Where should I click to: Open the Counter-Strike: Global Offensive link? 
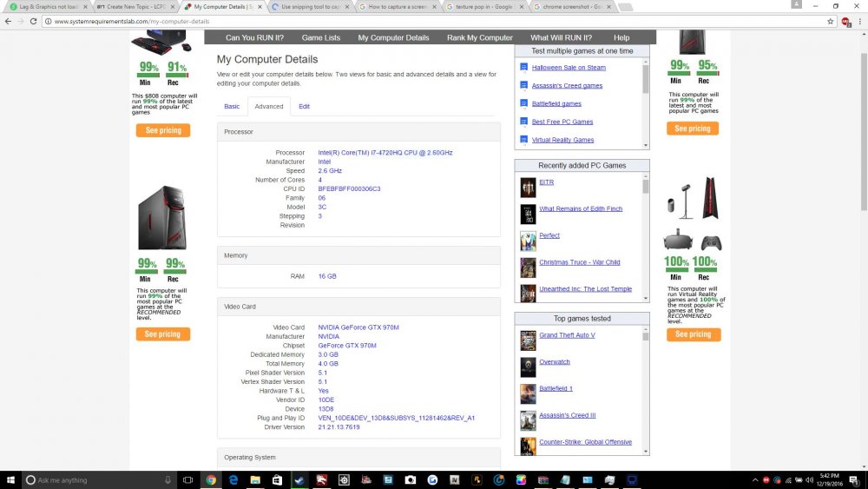(x=585, y=442)
